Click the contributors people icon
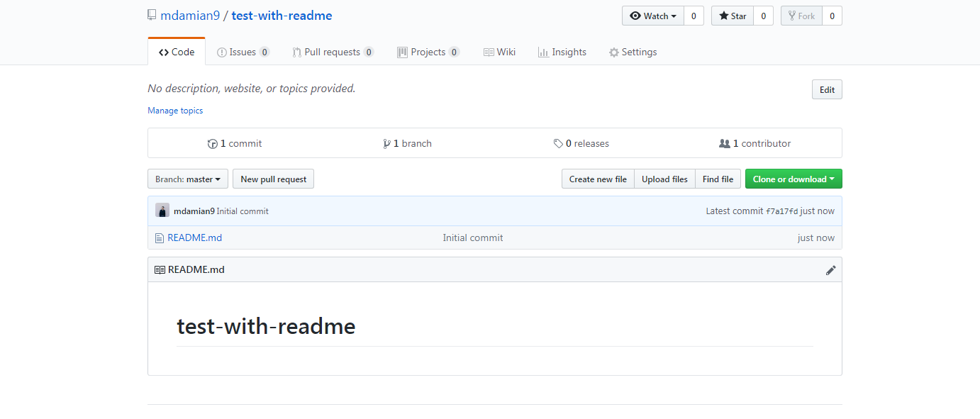Image resolution: width=980 pixels, height=419 pixels. (x=725, y=143)
